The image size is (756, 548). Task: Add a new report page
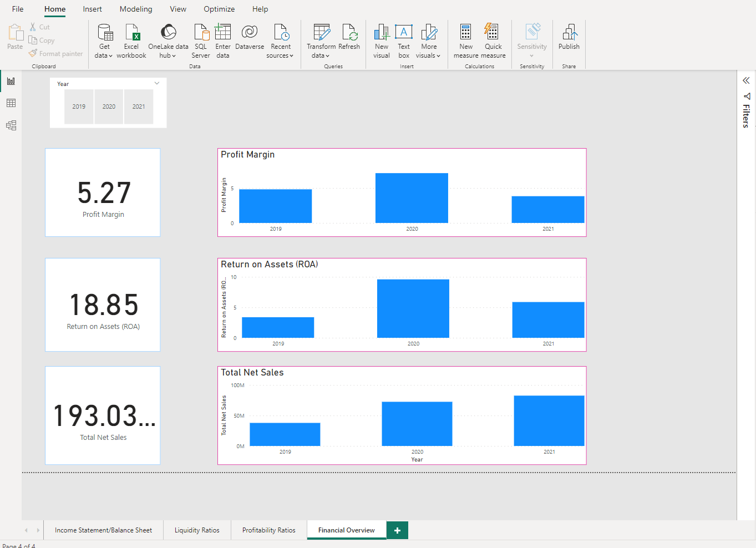(397, 530)
